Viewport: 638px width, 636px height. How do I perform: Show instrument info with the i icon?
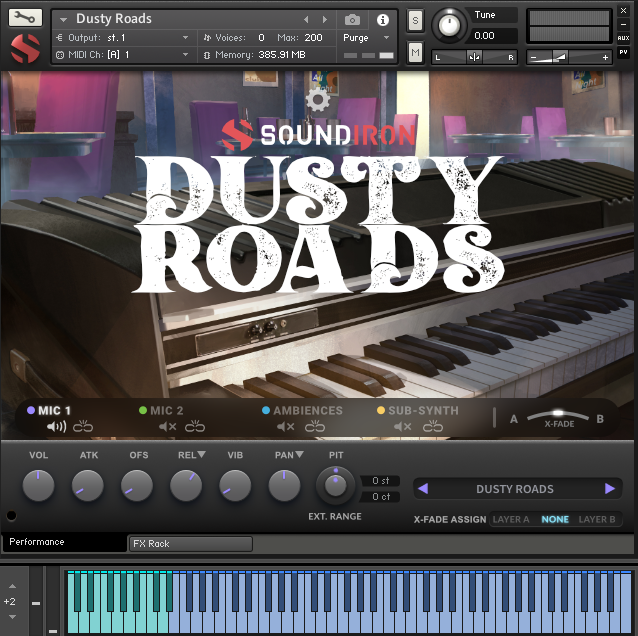coord(382,20)
